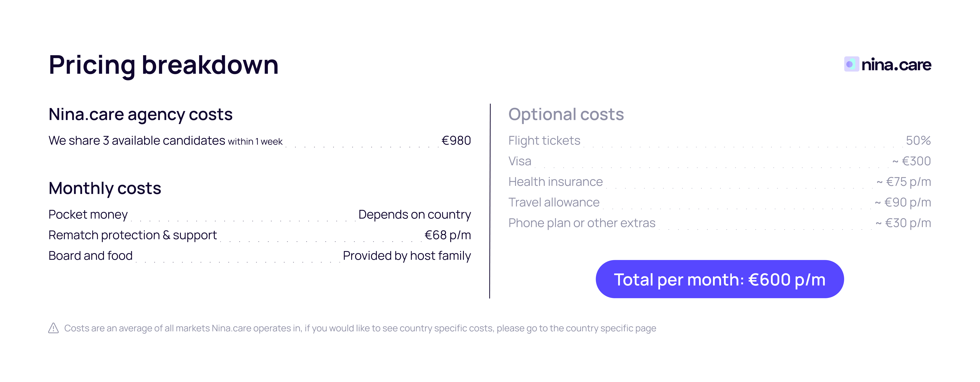
Task: Click the Pricing breakdown title
Action: [x=164, y=65]
